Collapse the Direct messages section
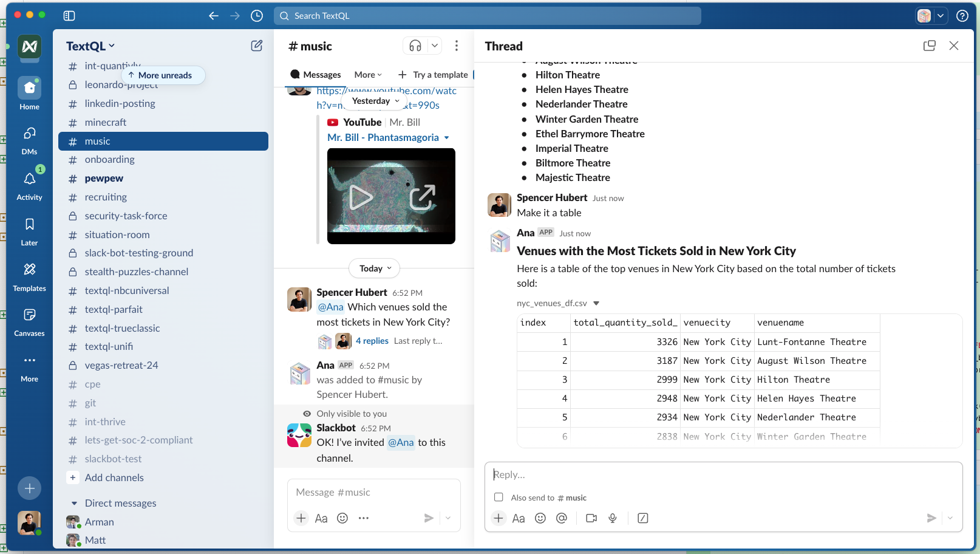The width and height of the screenshot is (980, 554). point(74,503)
